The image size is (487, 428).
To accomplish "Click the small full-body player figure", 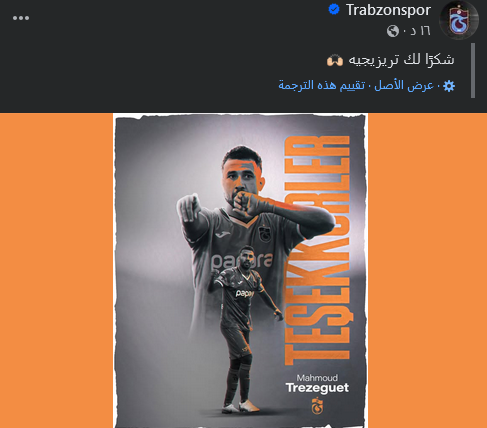I will (x=244, y=328).
